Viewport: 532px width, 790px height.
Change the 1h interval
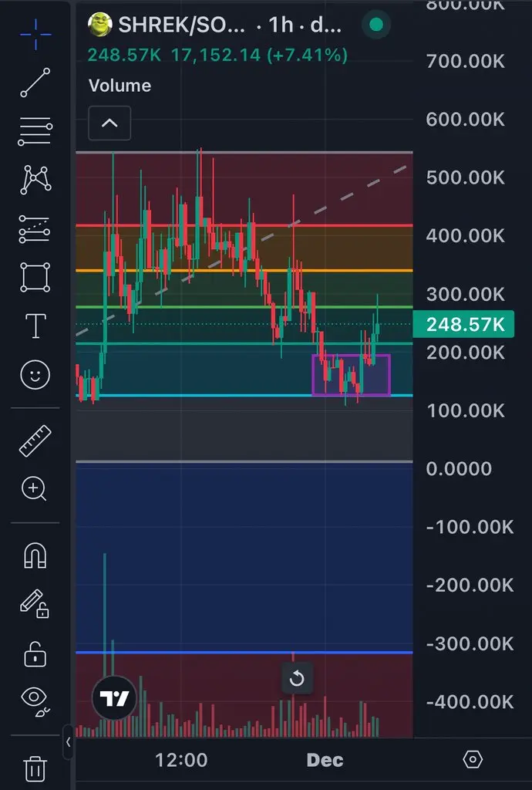pyautogui.click(x=281, y=25)
